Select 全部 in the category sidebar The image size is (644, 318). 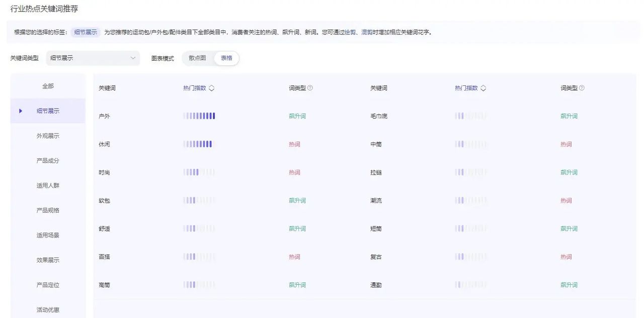pos(47,85)
